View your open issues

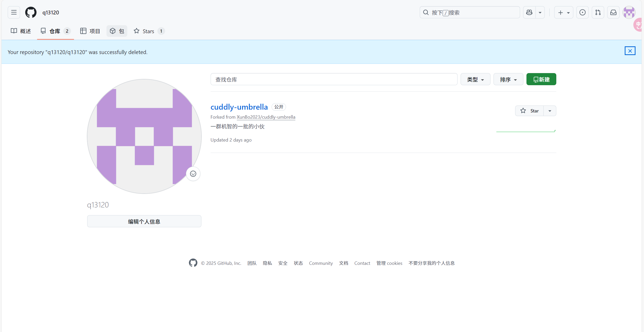[582, 12]
